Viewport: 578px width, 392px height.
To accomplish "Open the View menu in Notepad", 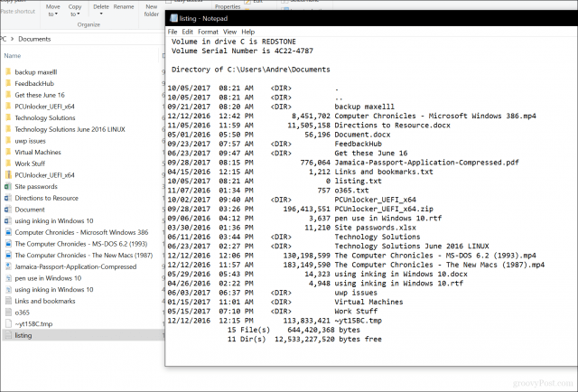I will pyautogui.click(x=229, y=32).
